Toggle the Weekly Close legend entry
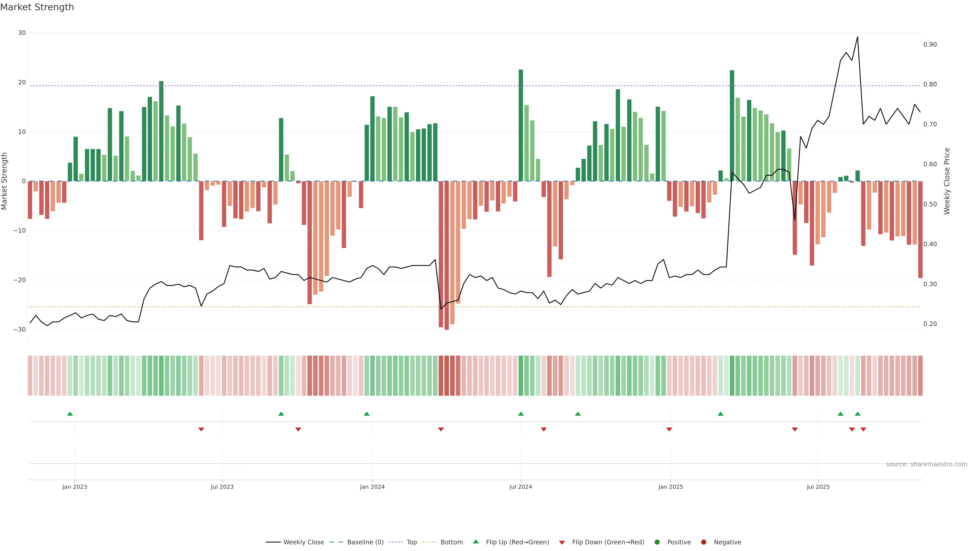The image size is (980, 551). pos(295,542)
